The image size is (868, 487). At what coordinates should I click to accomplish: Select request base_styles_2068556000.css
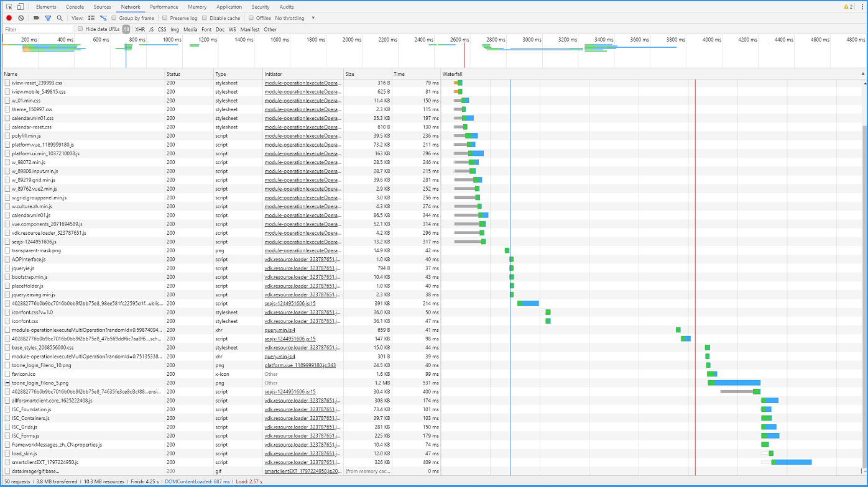pyautogui.click(x=43, y=348)
